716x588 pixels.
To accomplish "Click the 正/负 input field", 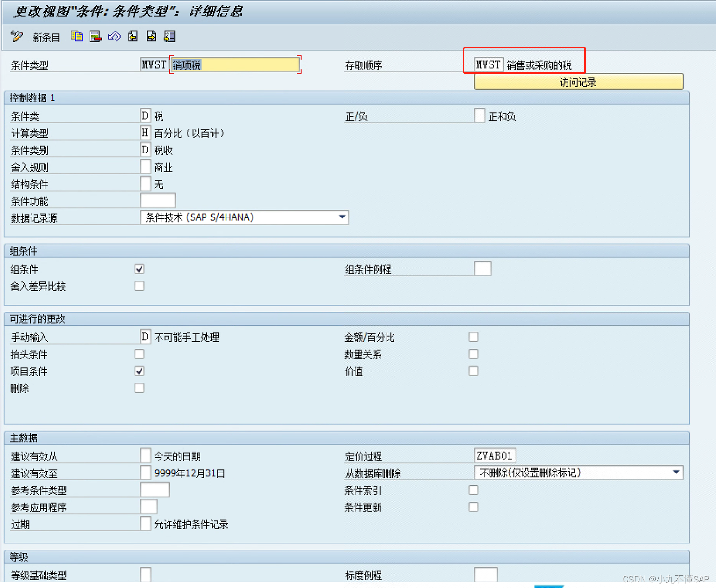I will (x=479, y=115).
